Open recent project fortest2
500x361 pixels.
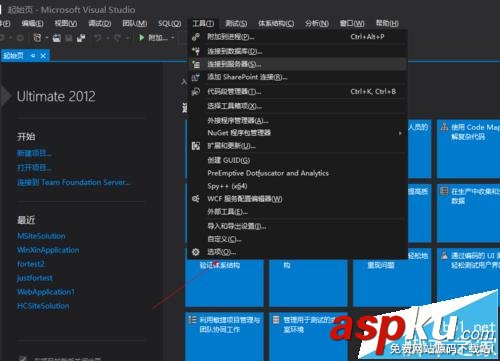(31, 264)
